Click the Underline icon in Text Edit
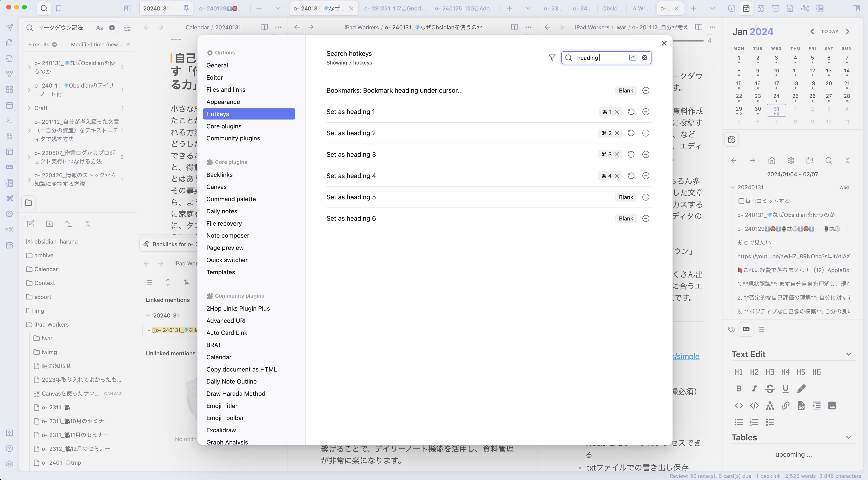This screenshot has width=868, height=480. tap(785, 389)
